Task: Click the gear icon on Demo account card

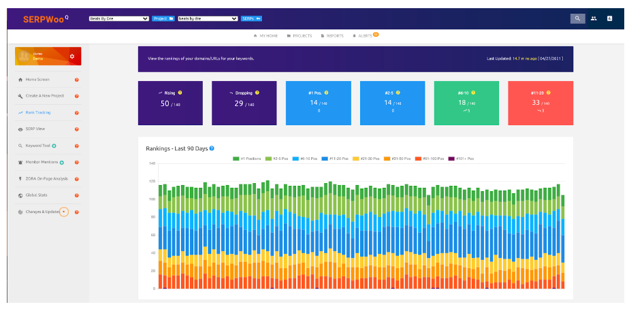Action: pyautogui.click(x=72, y=56)
